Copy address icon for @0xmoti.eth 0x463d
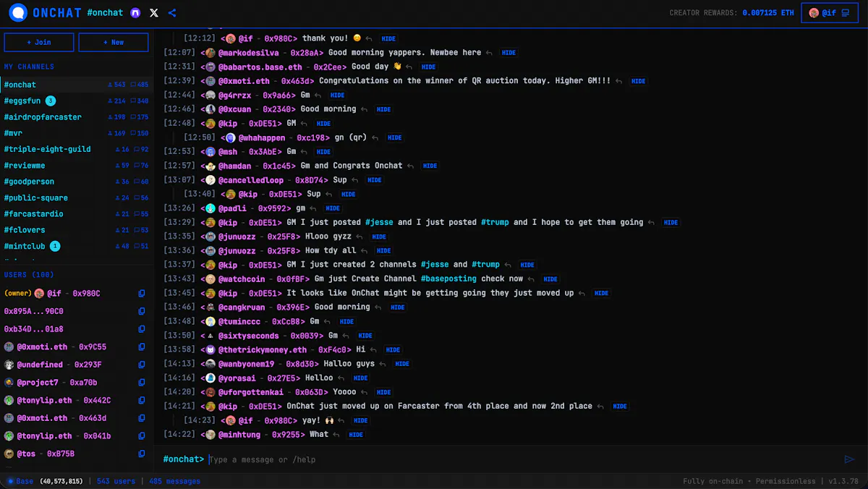Image resolution: width=868 pixels, height=489 pixels. tap(142, 418)
